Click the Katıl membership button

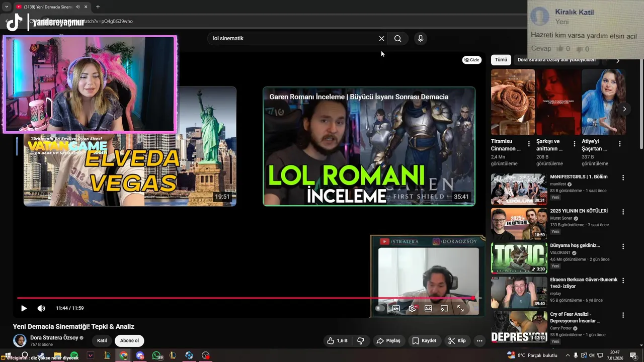coord(102,340)
